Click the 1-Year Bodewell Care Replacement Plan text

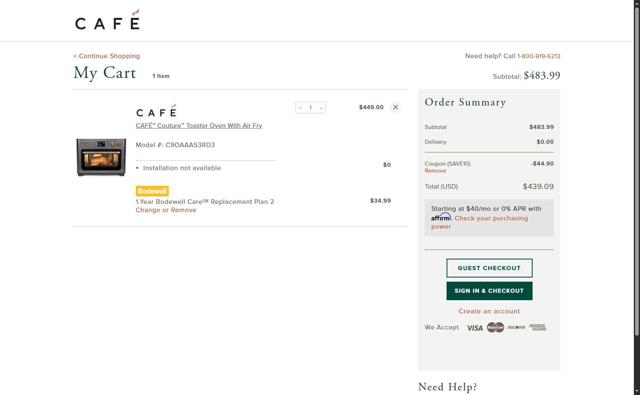tap(204, 202)
